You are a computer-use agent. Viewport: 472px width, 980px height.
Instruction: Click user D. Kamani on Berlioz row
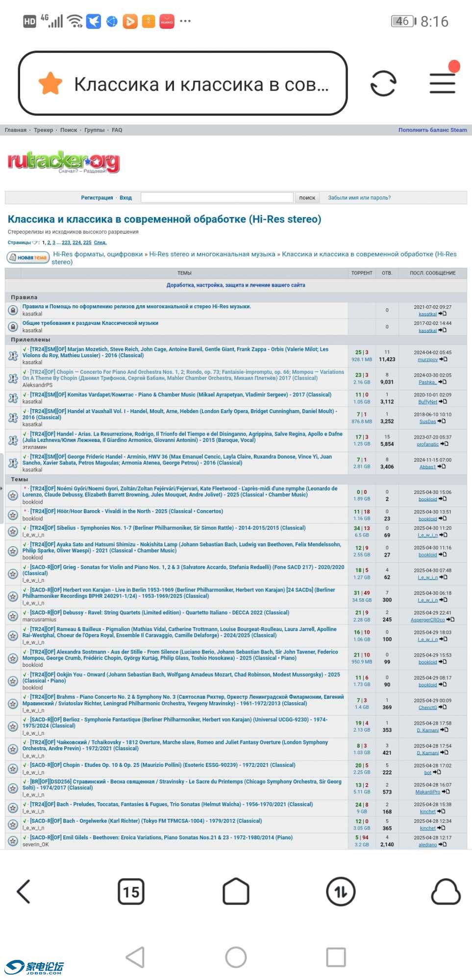click(428, 730)
